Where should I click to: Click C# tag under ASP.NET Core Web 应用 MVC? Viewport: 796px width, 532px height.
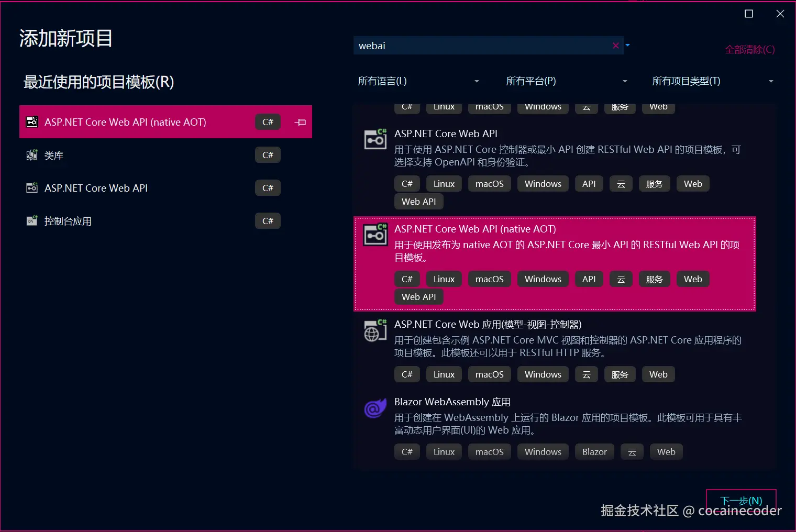click(x=407, y=374)
